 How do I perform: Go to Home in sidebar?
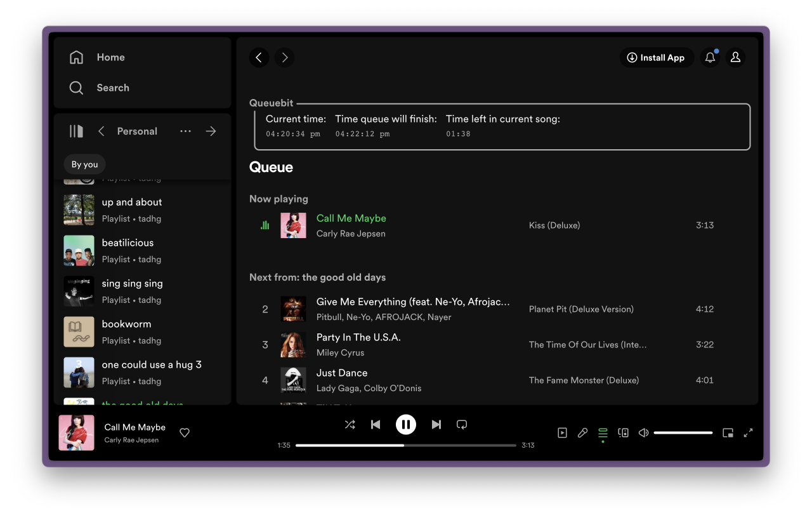(97, 57)
